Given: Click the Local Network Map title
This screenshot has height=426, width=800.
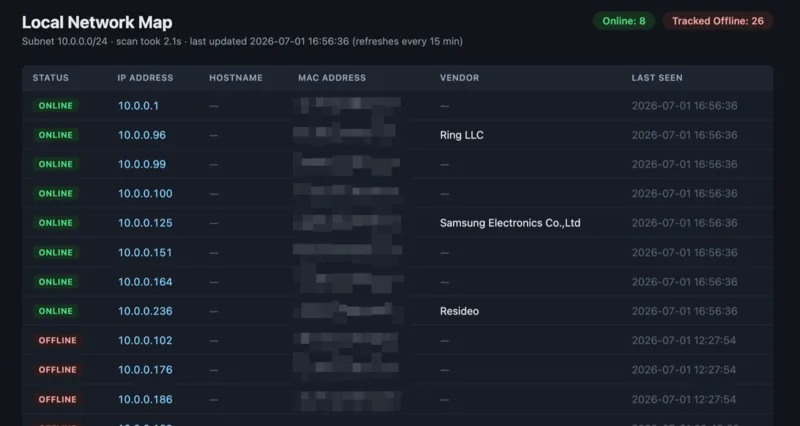Looking at the screenshot, I should click(97, 22).
